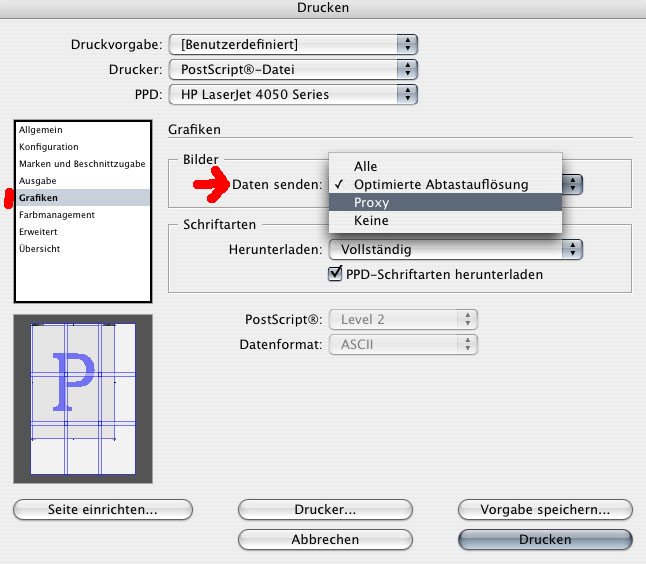
Task: Toggle PPD-Schriftarten herunterladen checkbox
Action: [x=335, y=274]
